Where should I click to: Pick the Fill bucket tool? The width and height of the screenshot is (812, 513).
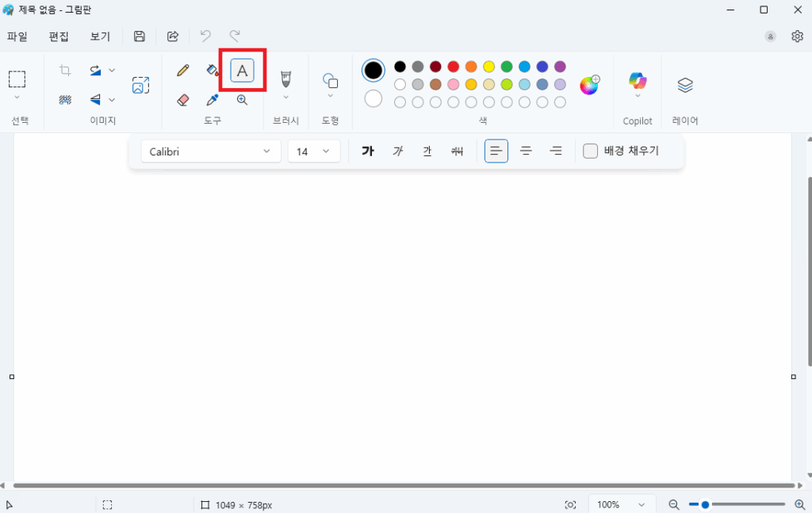click(213, 71)
